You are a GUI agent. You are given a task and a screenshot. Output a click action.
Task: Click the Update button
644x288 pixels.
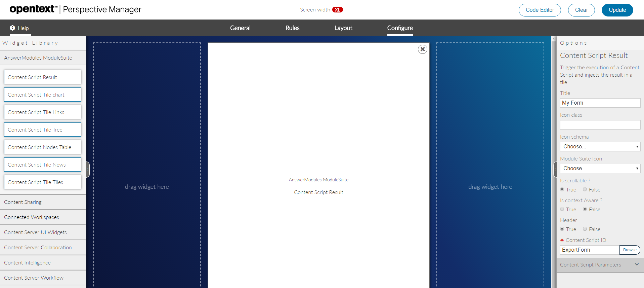(x=617, y=10)
